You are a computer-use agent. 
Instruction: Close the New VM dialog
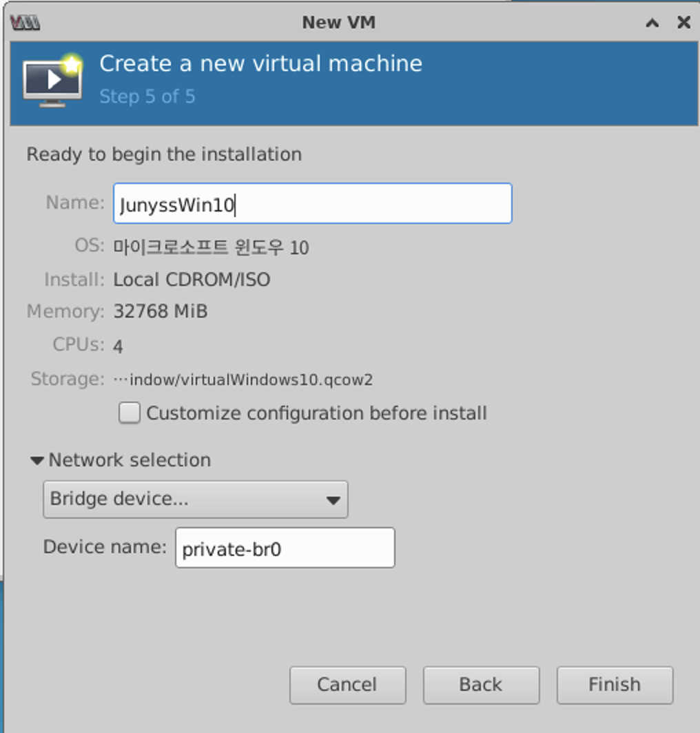pyautogui.click(x=683, y=22)
